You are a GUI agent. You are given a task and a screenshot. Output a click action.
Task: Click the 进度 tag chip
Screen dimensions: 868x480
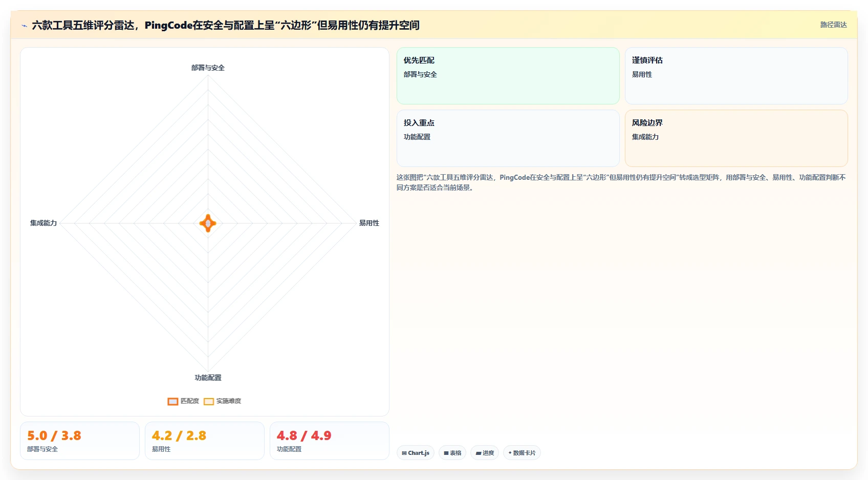(485, 453)
